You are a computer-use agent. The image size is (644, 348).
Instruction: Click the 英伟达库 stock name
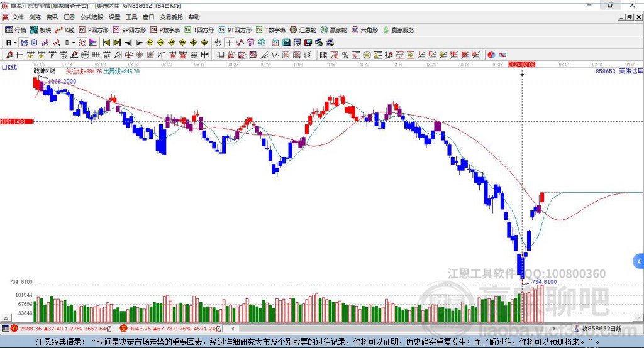point(631,72)
